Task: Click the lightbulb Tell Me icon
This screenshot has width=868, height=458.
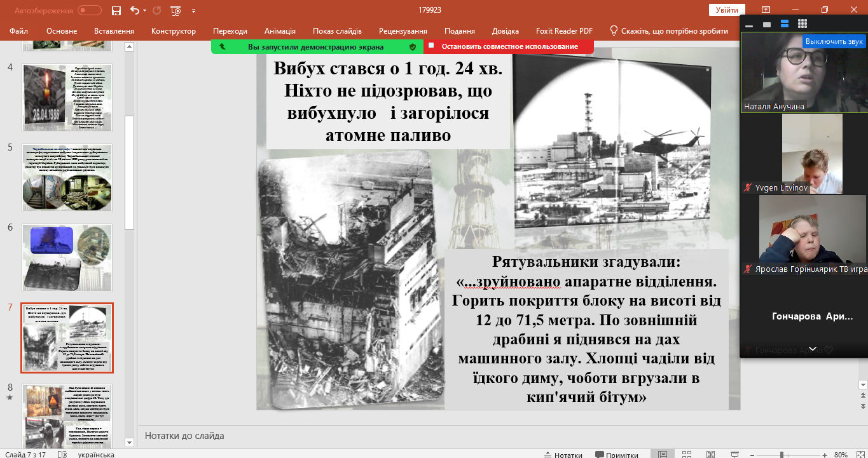Action: click(614, 30)
